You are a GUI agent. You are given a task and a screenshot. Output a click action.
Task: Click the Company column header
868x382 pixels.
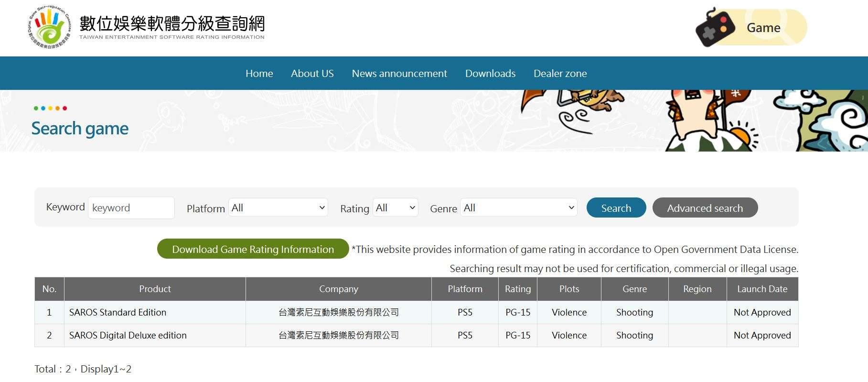click(339, 289)
